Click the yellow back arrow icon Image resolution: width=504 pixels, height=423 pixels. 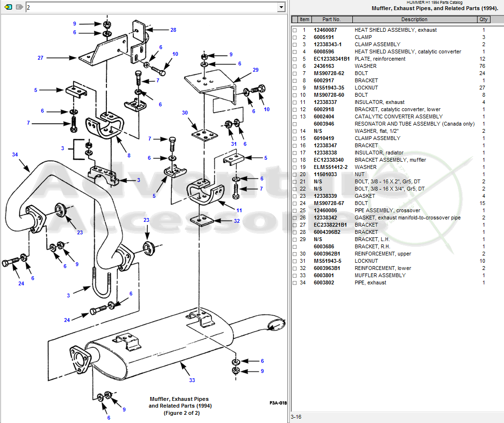tap(8, 7)
